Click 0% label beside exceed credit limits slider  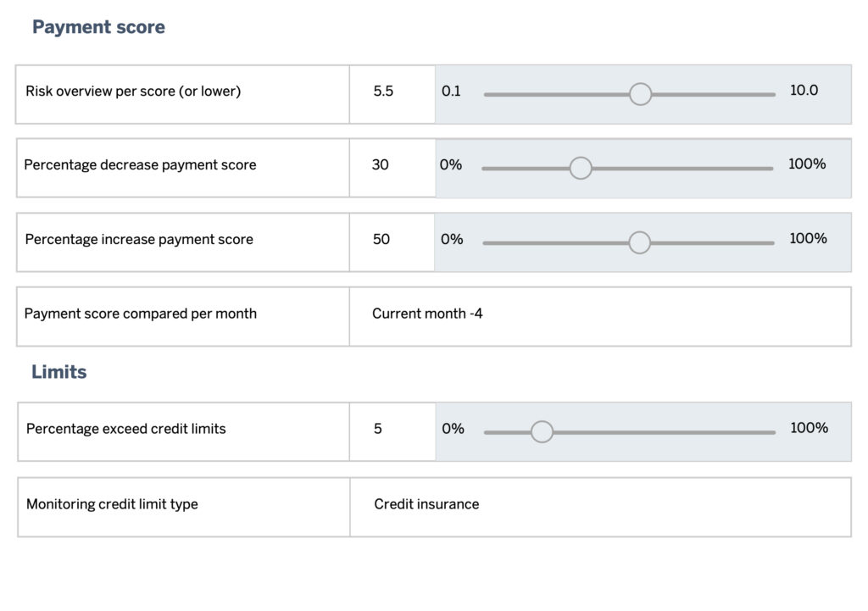click(x=452, y=429)
